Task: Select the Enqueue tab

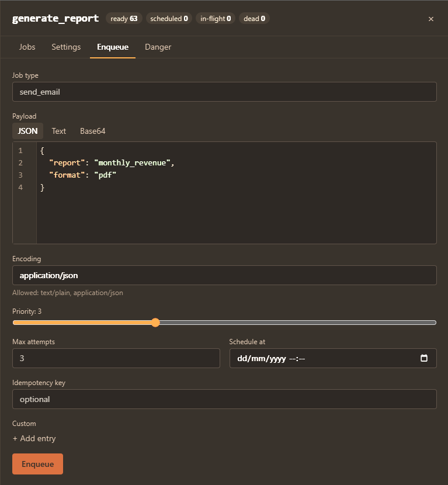Action: 113,47
